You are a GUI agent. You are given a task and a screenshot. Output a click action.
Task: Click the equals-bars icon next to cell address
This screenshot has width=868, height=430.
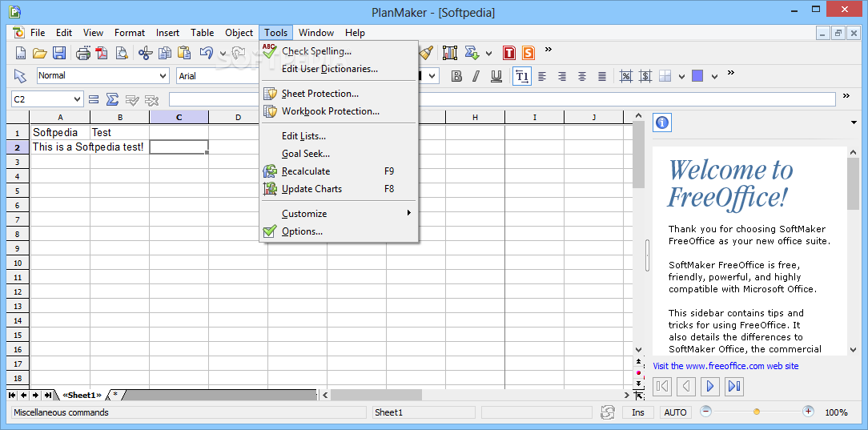click(x=94, y=99)
